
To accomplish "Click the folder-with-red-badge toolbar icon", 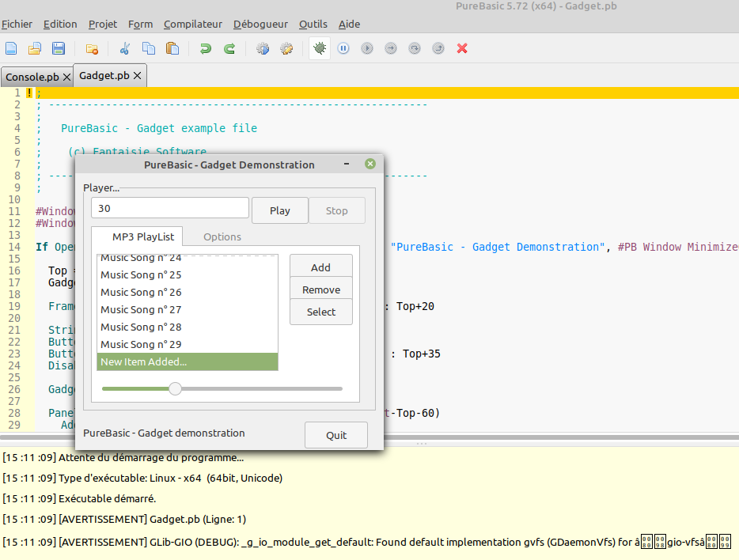I will [92, 48].
